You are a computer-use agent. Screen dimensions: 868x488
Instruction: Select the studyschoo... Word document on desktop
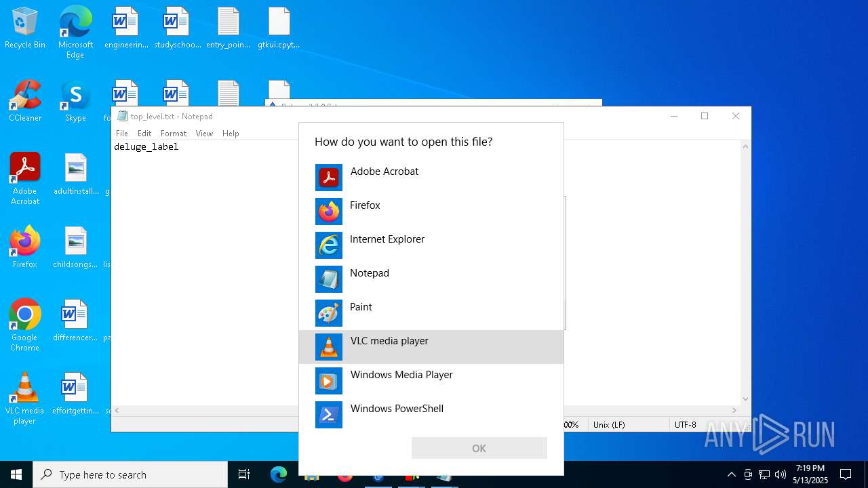pos(177,28)
